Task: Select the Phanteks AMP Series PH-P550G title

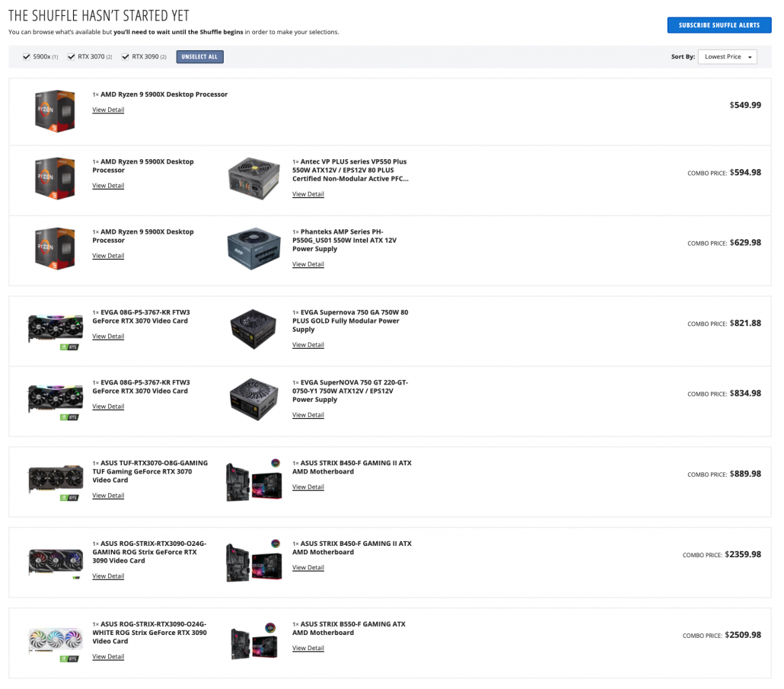Action: 345,240
